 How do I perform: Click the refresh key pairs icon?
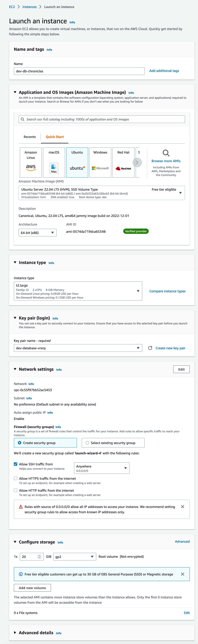pos(150,348)
